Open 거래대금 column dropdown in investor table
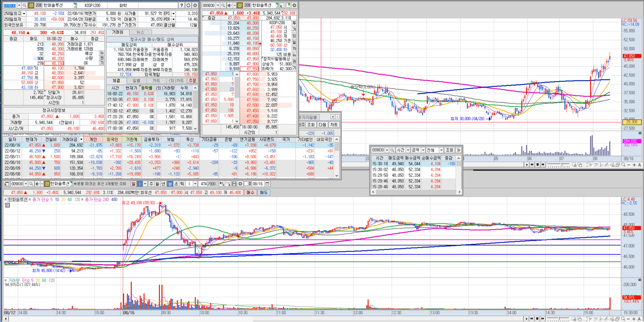Image resolution: width=644 pixels, height=322 pixels. pyautogui.click(x=81, y=139)
